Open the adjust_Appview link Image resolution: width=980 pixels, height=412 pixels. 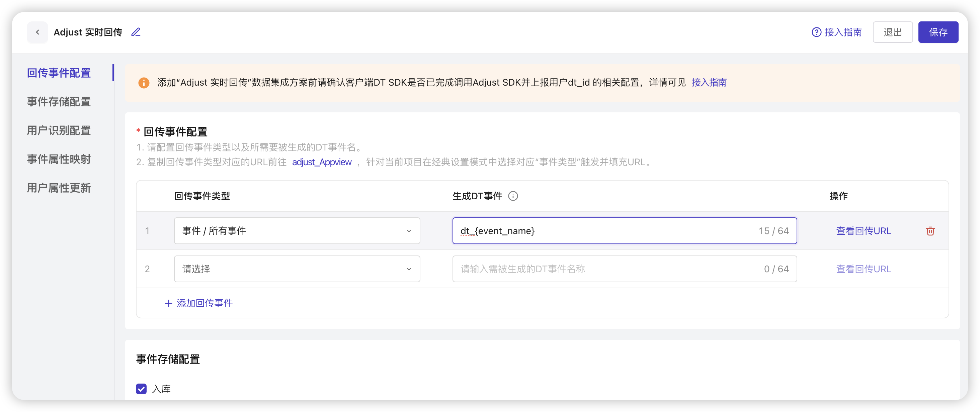point(322,162)
